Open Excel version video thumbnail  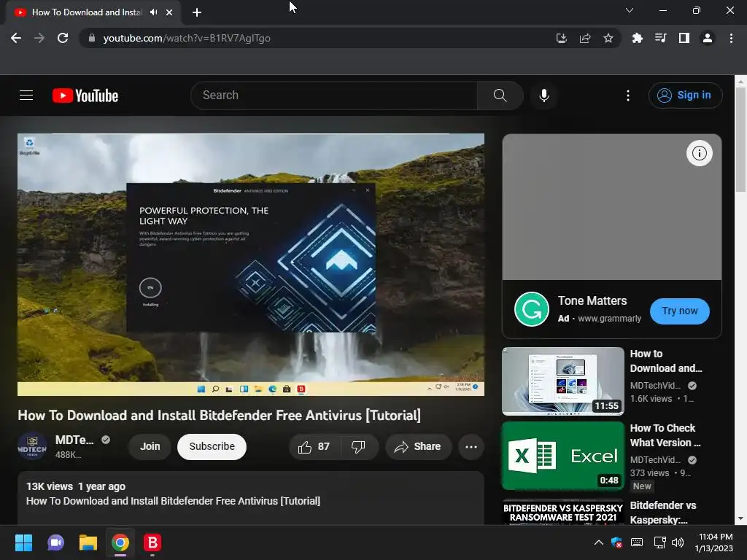[x=562, y=456]
